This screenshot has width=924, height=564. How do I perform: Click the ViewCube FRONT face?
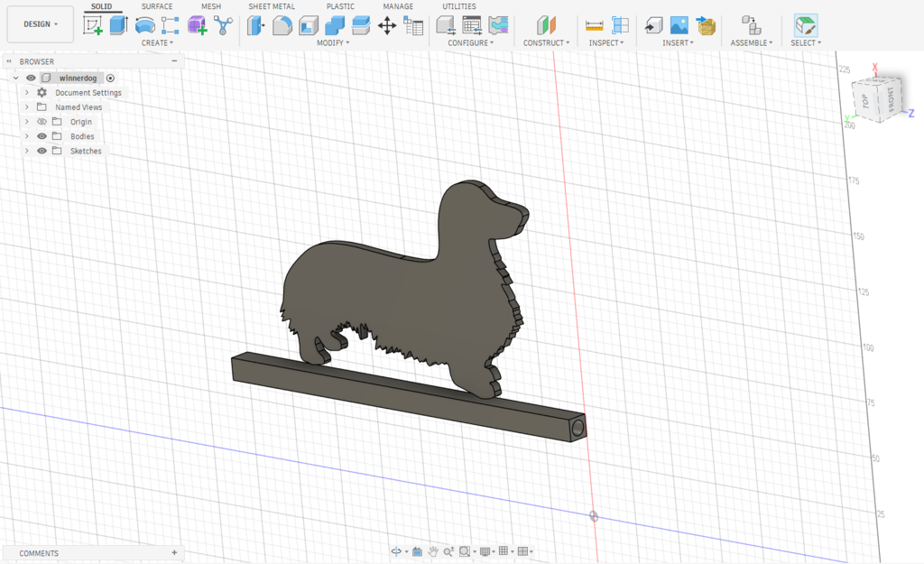pos(891,99)
